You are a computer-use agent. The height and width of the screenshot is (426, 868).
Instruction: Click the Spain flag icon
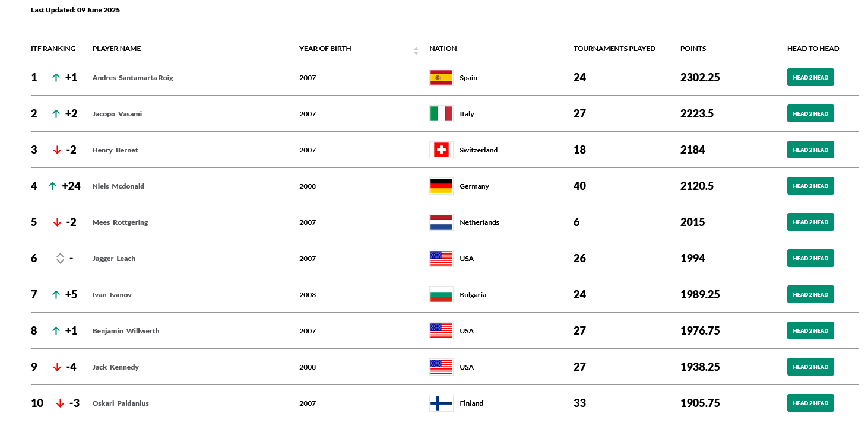point(441,78)
